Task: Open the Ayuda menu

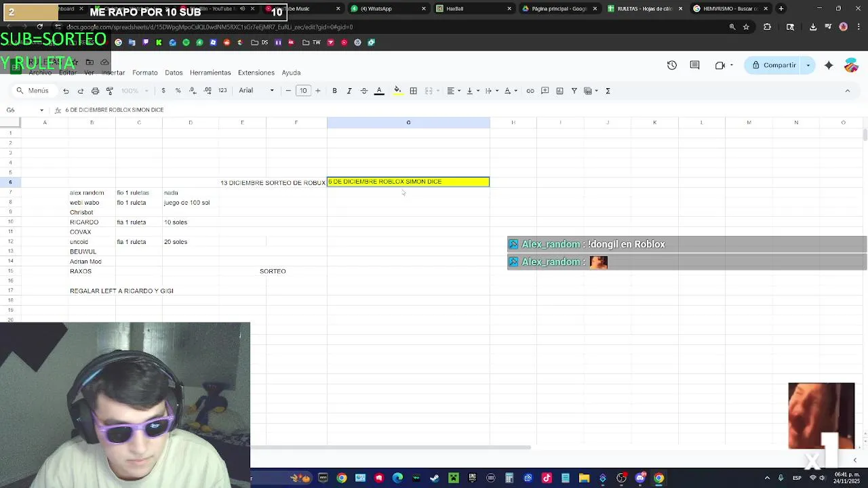Action: click(x=291, y=73)
